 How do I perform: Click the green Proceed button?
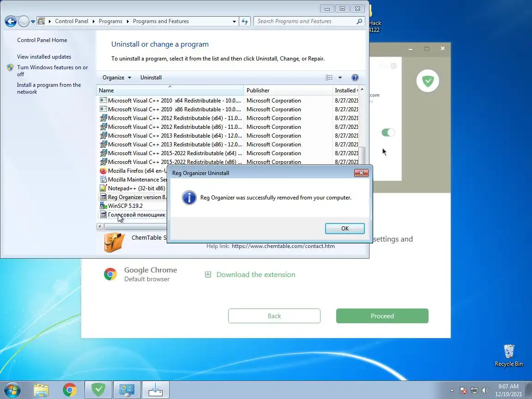click(x=382, y=316)
